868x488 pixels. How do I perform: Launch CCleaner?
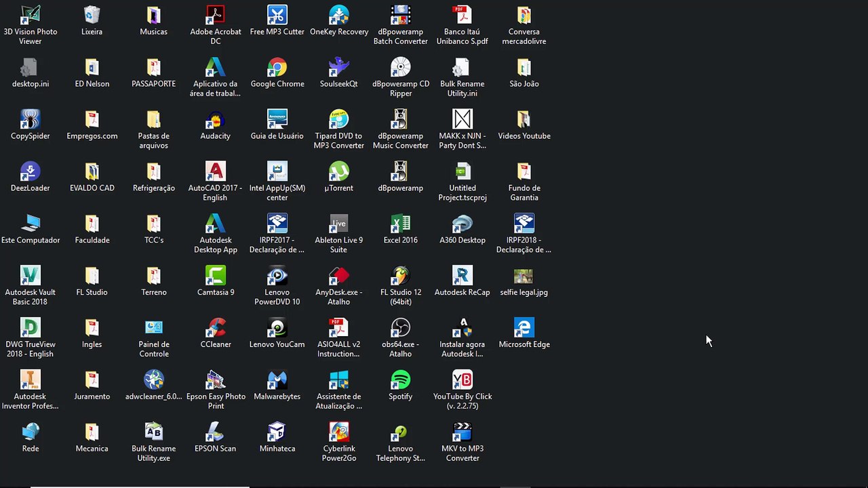216,329
